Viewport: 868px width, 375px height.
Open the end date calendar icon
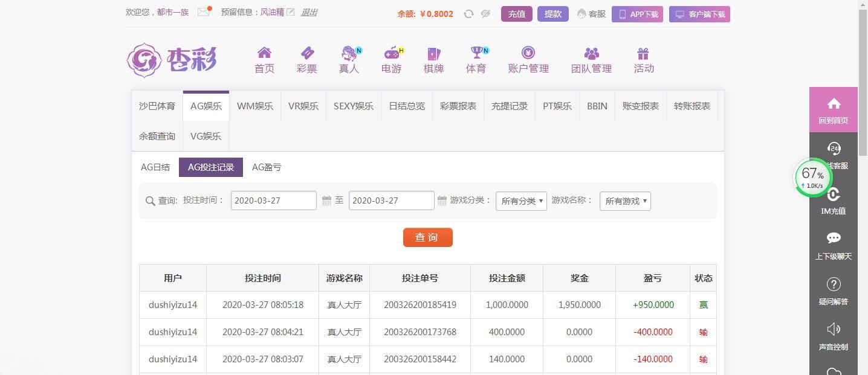(442, 200)
